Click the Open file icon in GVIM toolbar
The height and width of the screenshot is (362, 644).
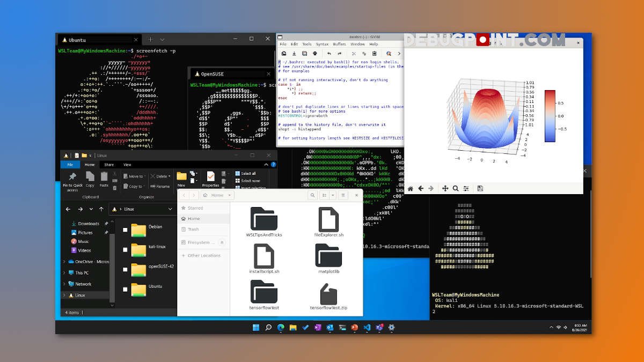[283, 54]
